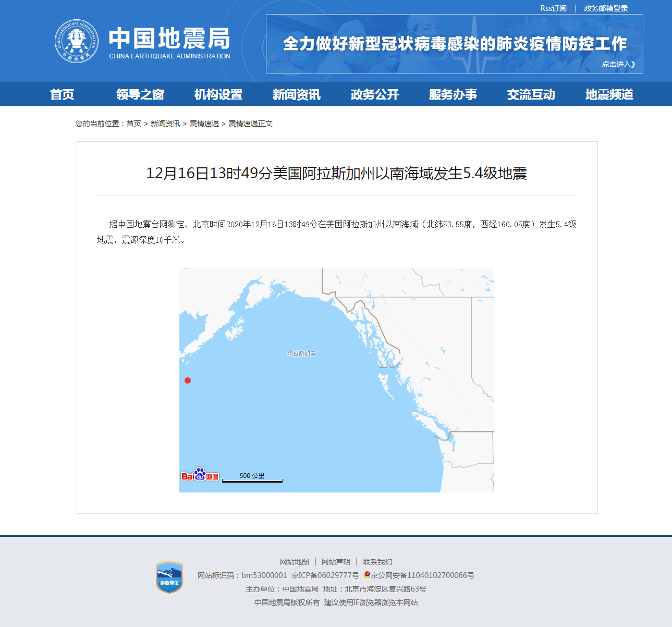Viewport: 672px width, 627px height.
Task: Open the 政务公开 menu item
Action: (375, 94)
